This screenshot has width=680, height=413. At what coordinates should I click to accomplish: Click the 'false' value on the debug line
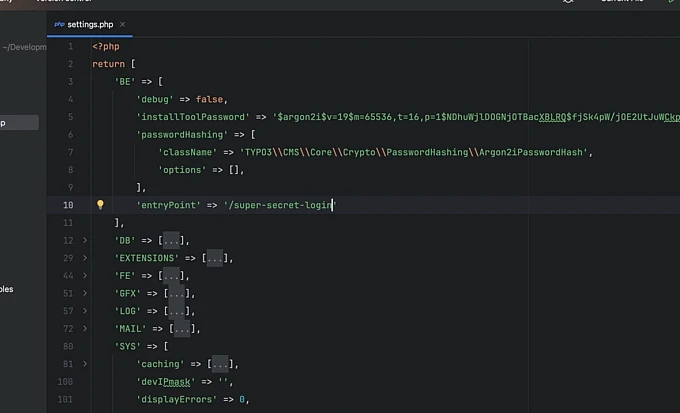pos(212,99)
